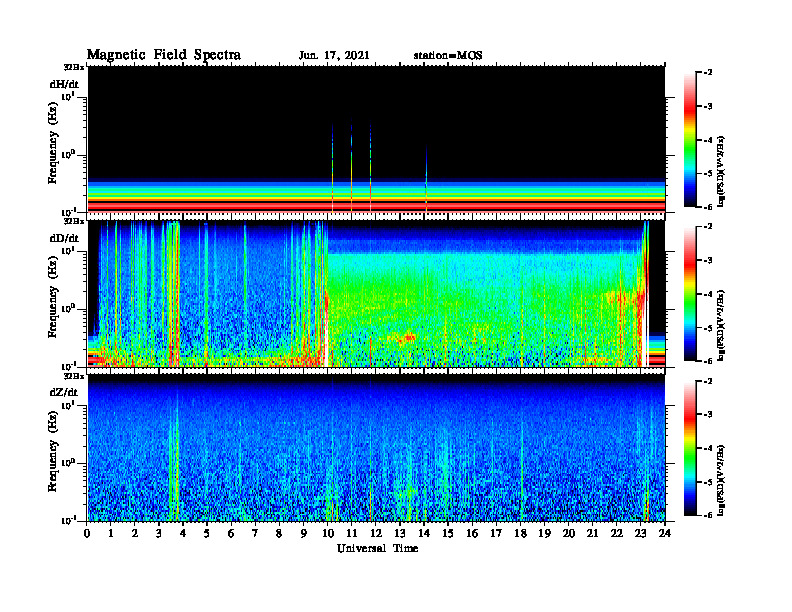The width and height of the screenshot is (792, 612).
Task: Click the "-6" tick on the dZ/dt color scale
Action: 707,515
